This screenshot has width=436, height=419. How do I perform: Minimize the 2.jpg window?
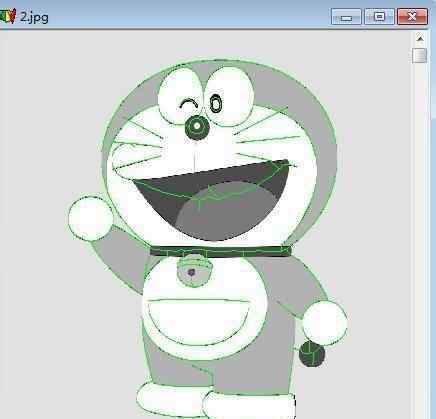tap(346, 17)
